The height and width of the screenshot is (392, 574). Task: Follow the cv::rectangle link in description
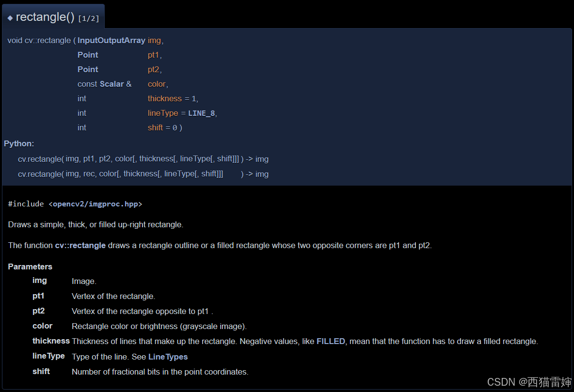[x=80, y=245]
